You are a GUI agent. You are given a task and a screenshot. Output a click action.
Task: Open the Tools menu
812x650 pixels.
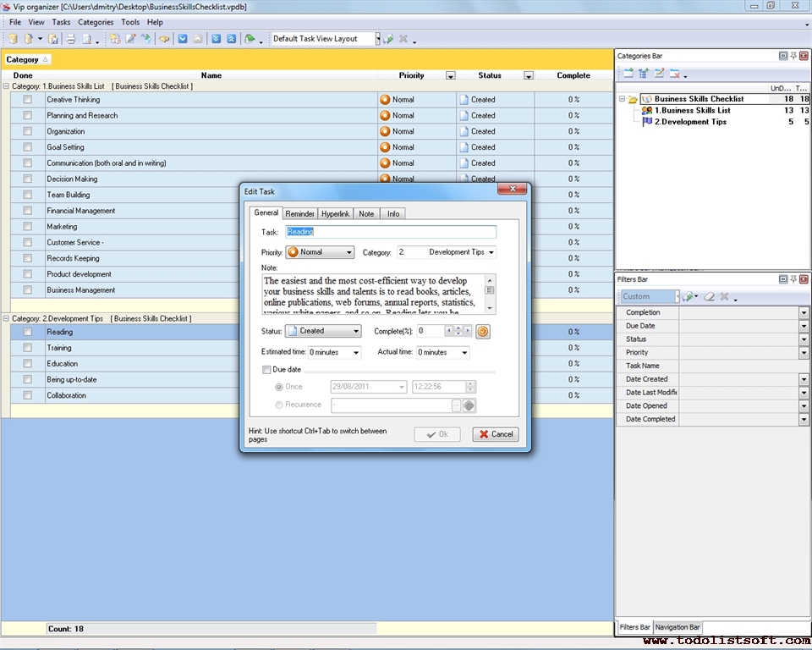(x=129, y=22)
